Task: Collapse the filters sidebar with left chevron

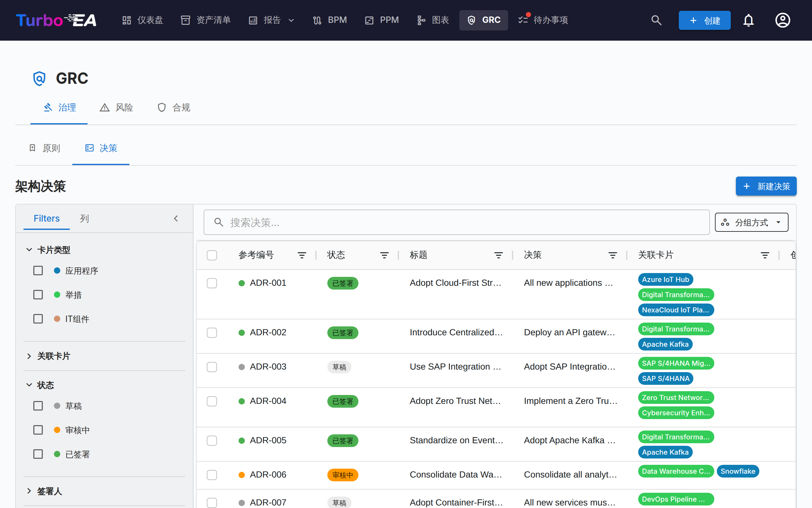Action: coord(176,219)
